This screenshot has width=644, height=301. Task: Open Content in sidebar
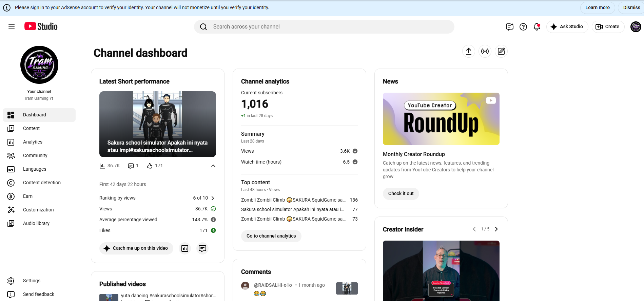[39, 129]
